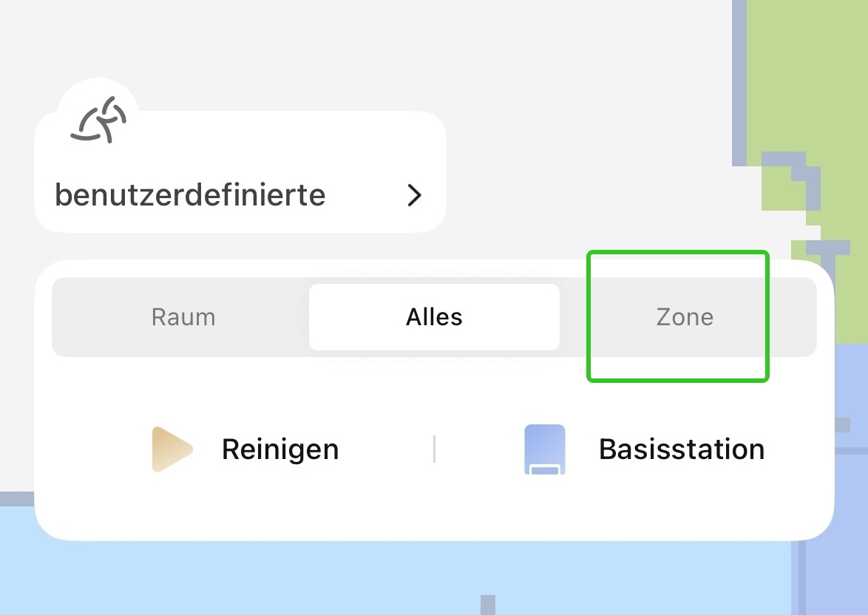This screenshot has height=615, width=868.
Task: Send the robot home via Basisstation text
Action: point(681,449)
